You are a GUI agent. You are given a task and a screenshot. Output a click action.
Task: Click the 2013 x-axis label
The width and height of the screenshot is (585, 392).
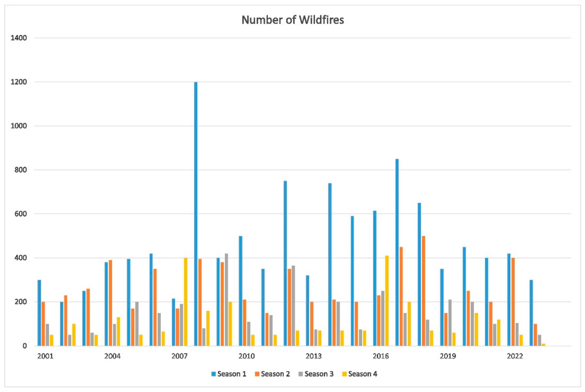(x=313, y=356)
